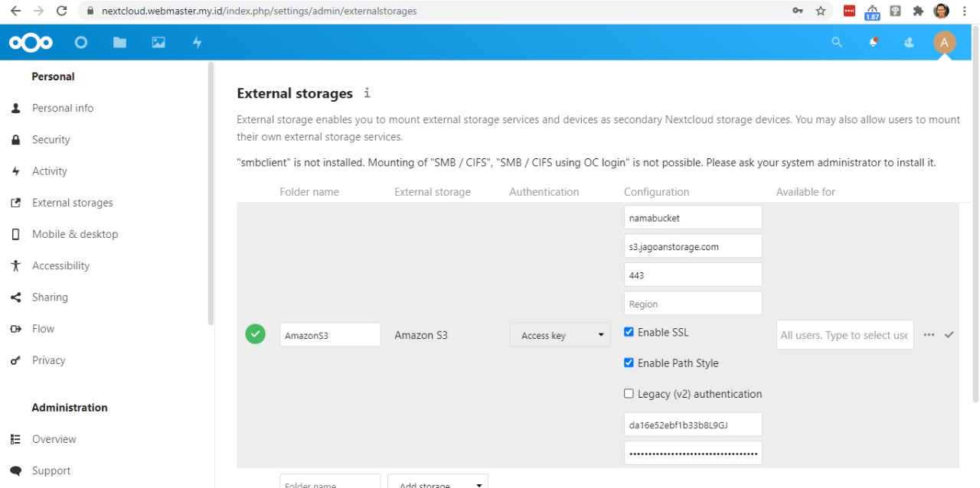The height and width of the screenshot is (488, 980).
Task: Click the masked secret key field
Action: [x=693, y=453]
